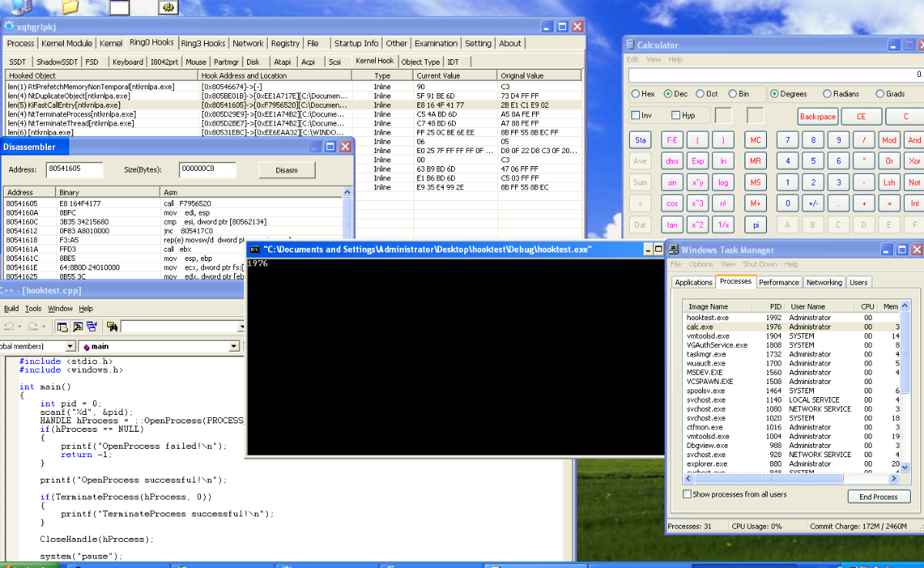924x568 pixels.
Task: Switch to the Performance tab
Action: (778, 282)
